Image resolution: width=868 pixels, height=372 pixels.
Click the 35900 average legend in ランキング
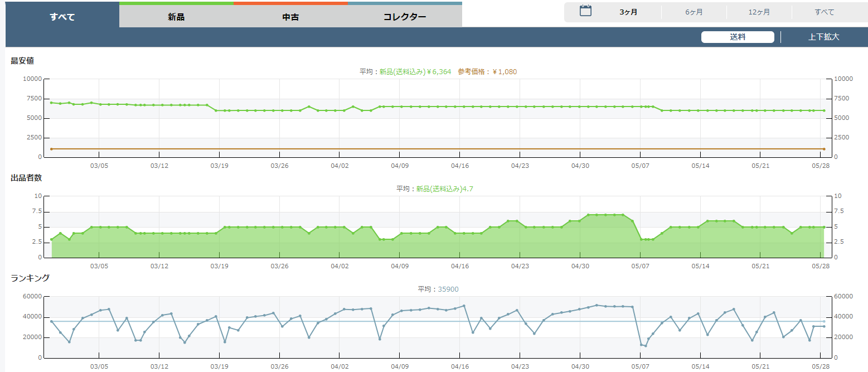pyautogui.click(x=448, y=289)
